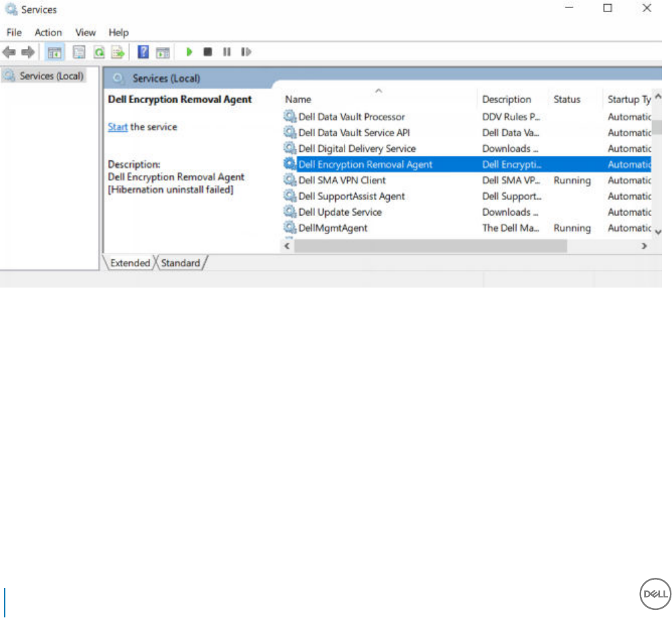Sort by the Status column header

pos(567,99)
